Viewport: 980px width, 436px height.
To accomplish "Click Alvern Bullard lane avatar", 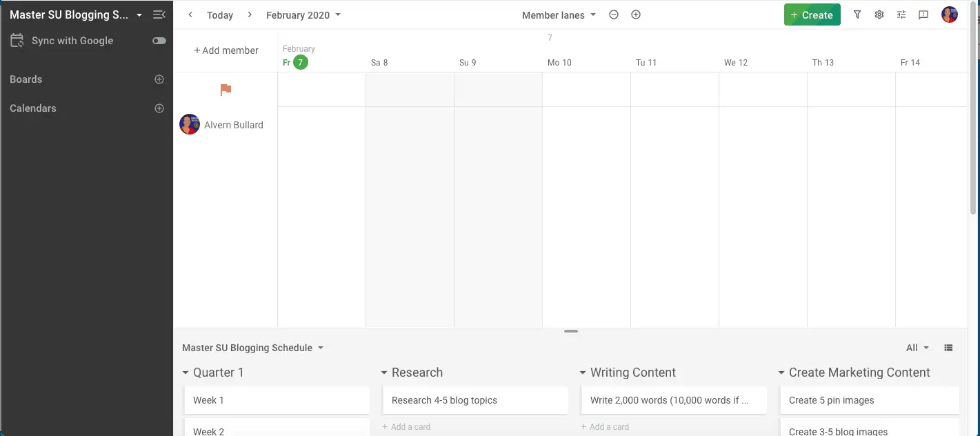I will (x=190, y=124).
